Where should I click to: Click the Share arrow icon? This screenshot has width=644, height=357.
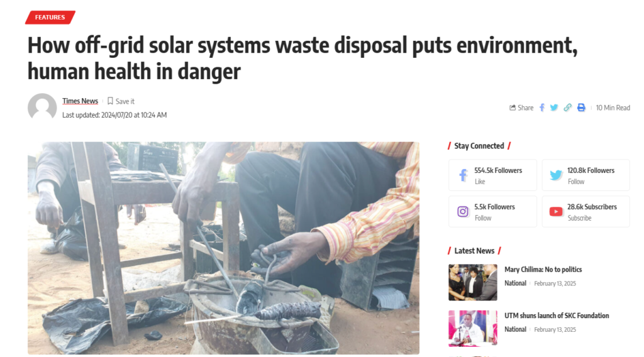[513, 107]
